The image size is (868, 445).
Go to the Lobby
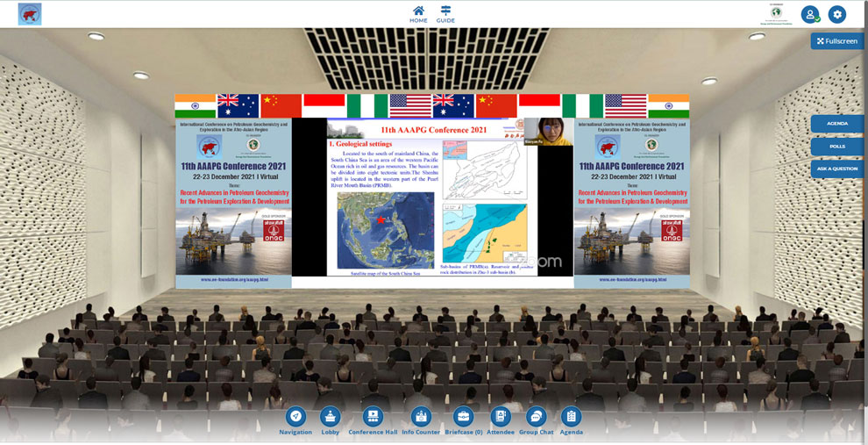pos(331,421)
